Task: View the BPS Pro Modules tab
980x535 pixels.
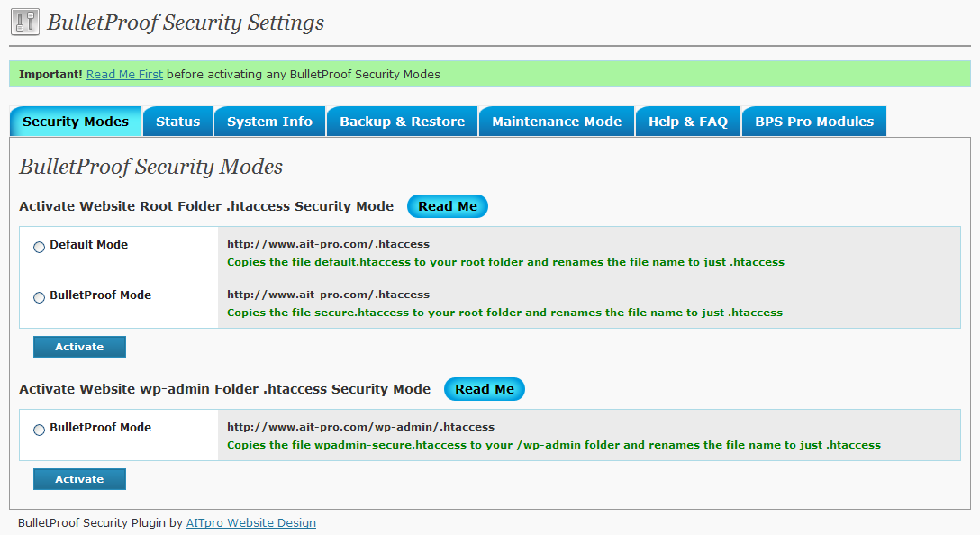Action: 813,122
